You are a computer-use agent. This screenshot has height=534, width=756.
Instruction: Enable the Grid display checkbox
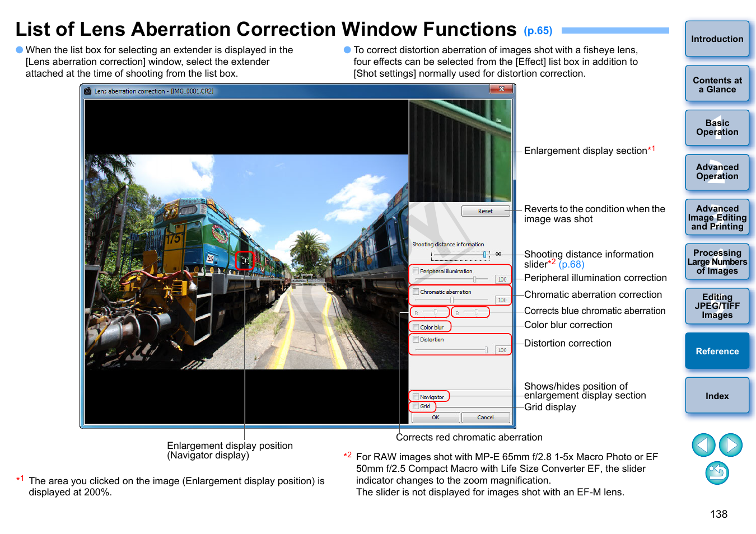[x=416, y=406]
